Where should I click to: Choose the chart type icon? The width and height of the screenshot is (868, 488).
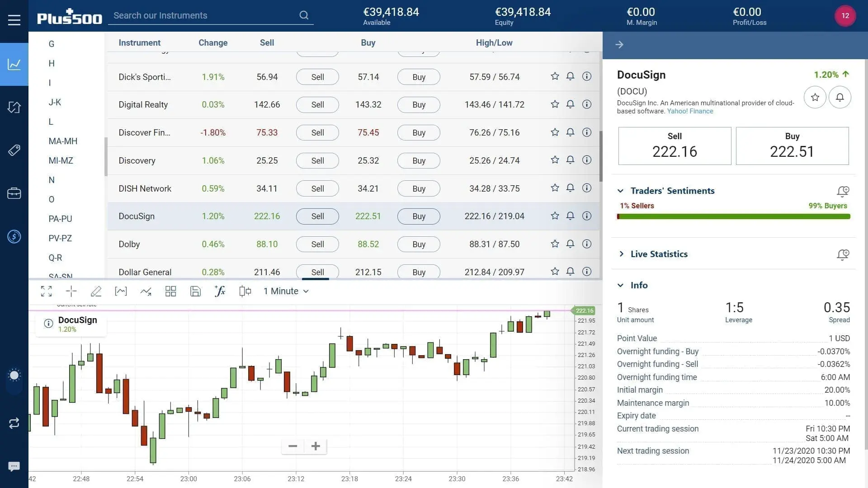coord(121,291)
